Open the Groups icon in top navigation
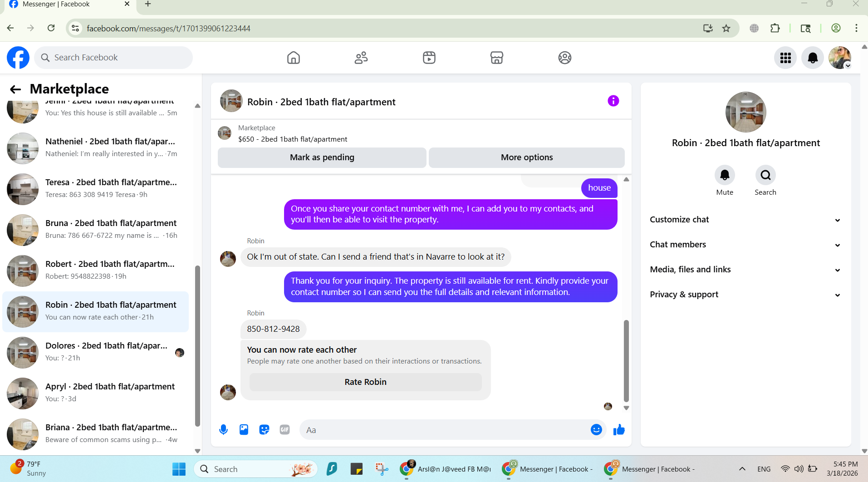Screen dimensions: 868x482 pyautogui.click(x=565, y=58)
